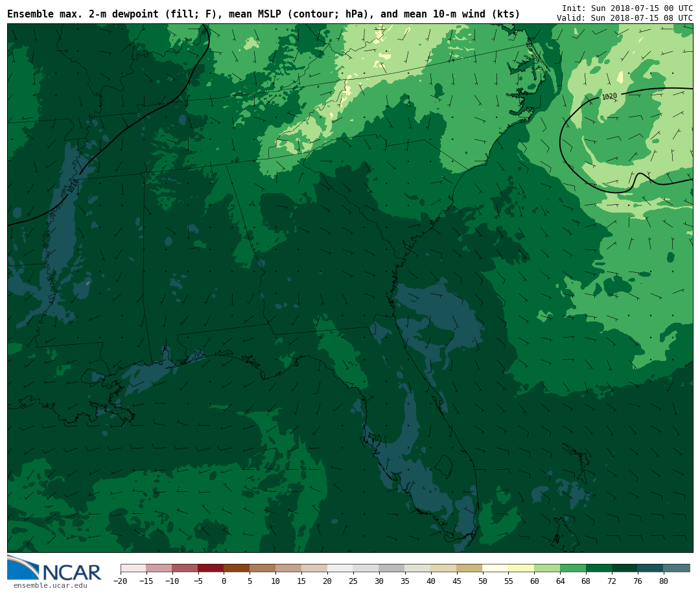Viewport: 700px width, 593px height.
Task: Pick the dark red -5 to 0 swatch
Action: [x=211, y=568]
